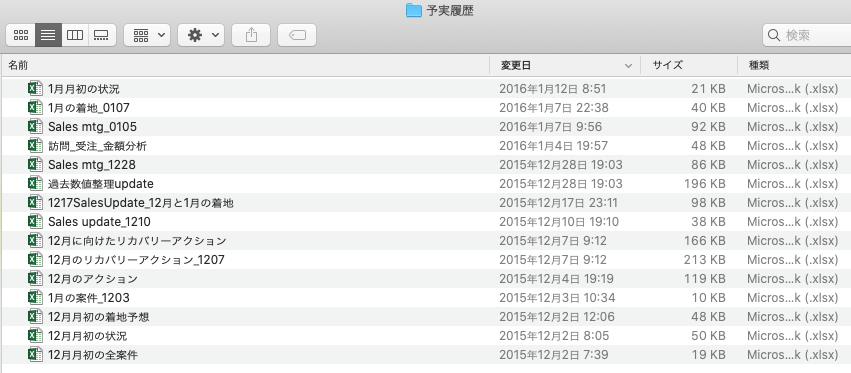Image resolution: width=851 pixels, height=373 pixels.
Task: Click the Share toolbar button
Action: pyautogui.click(x=251, y=35)
